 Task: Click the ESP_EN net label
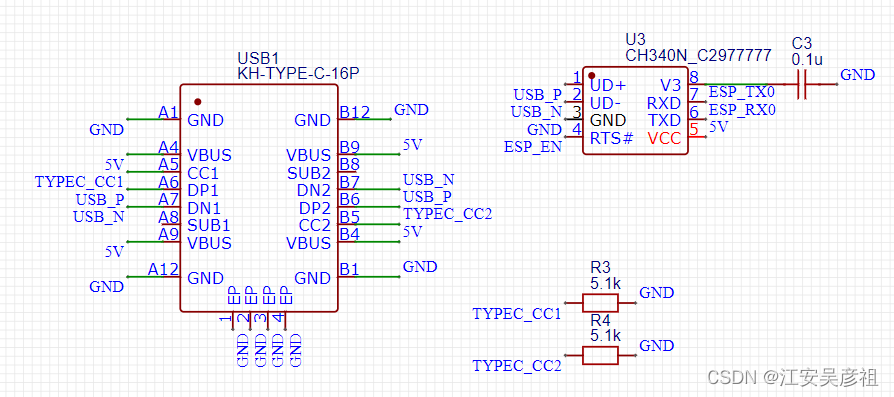[533, 147]
